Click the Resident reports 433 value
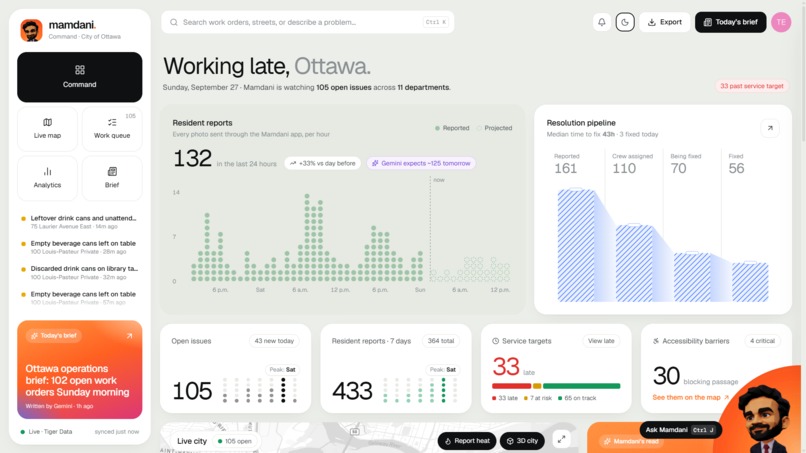The height and width of the screenshot is (453, 806). point(352,391)
